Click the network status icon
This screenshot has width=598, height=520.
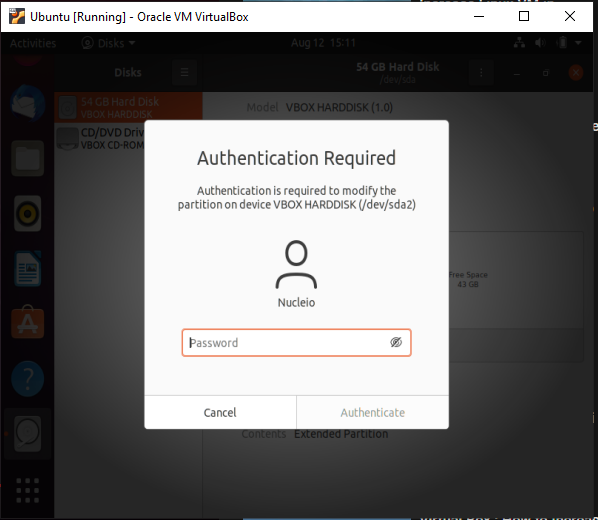tap(519, 43)
